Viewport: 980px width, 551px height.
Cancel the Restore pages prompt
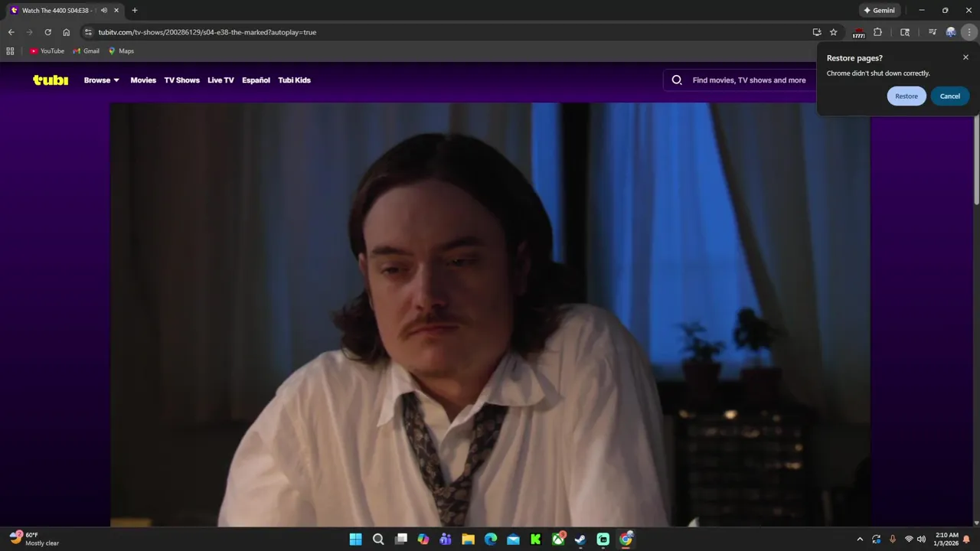pos(950,96)
